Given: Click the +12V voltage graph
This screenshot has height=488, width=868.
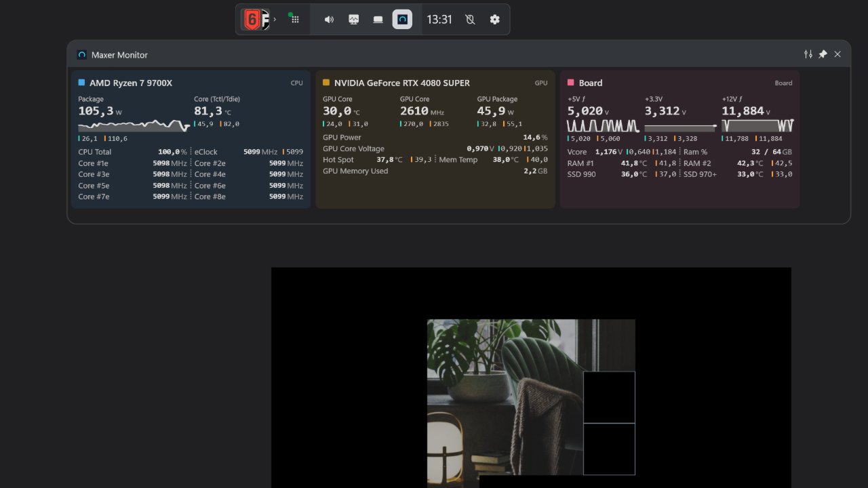Looking at the screenshot, I should click(x=757, y=125).
